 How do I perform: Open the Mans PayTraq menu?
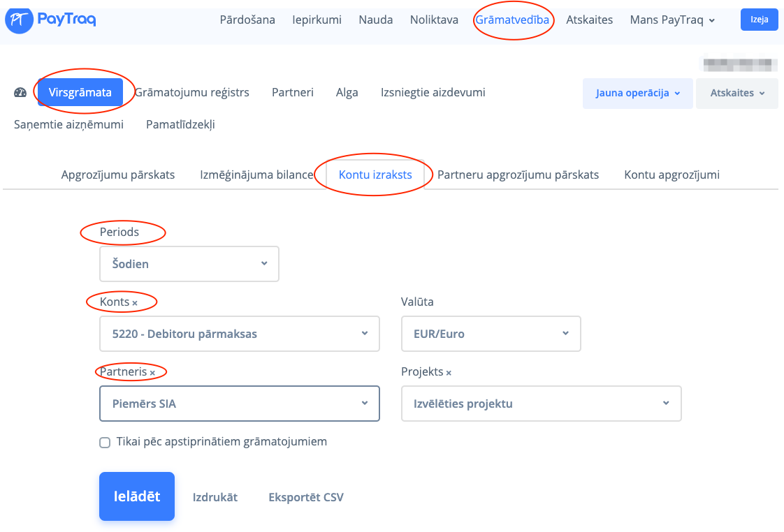[x=672, y=20]
